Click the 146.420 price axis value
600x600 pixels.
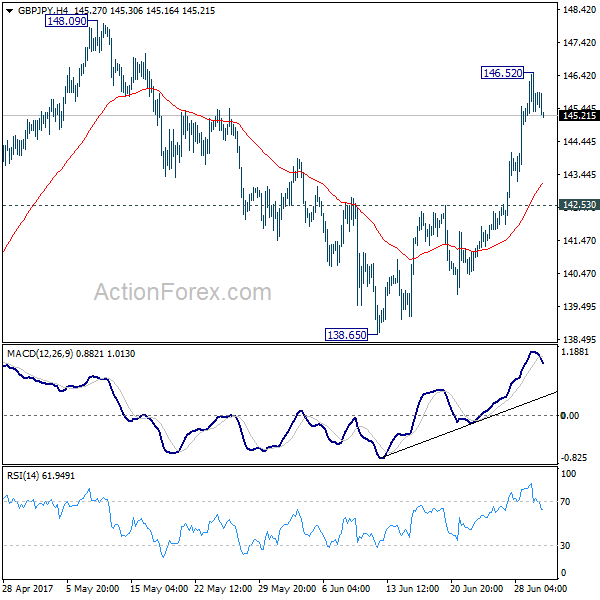tap(579, 75)
